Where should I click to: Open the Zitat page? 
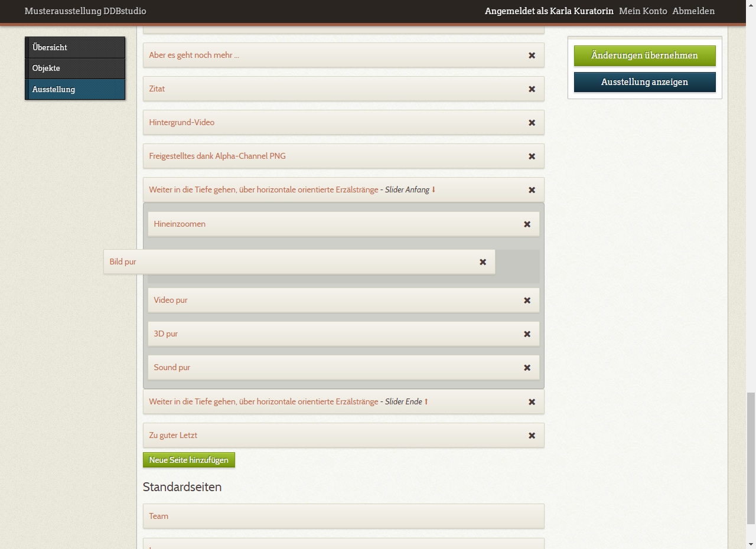[157, 89]
